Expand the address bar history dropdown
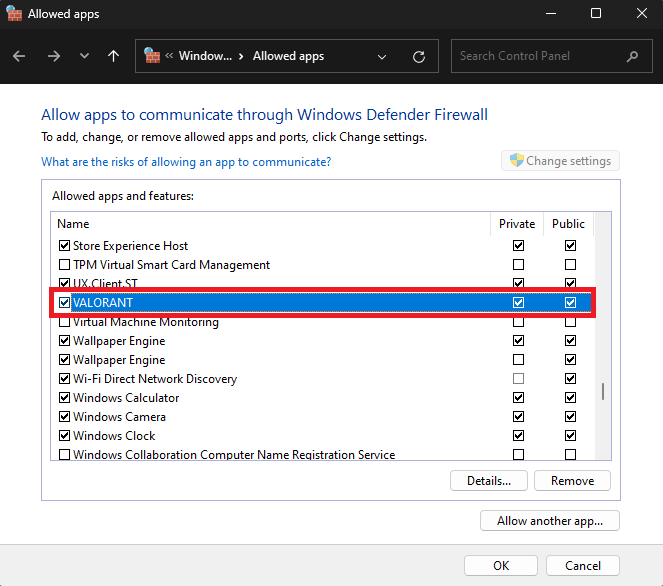Viewport: 663px width, 586px height. coord(382,57)
